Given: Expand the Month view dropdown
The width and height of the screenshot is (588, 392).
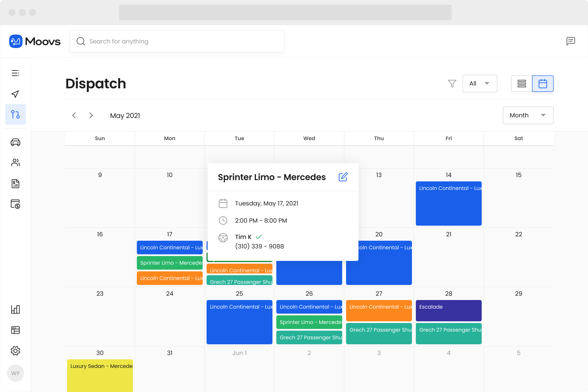Looking at the screenshot, I should 528,115.
